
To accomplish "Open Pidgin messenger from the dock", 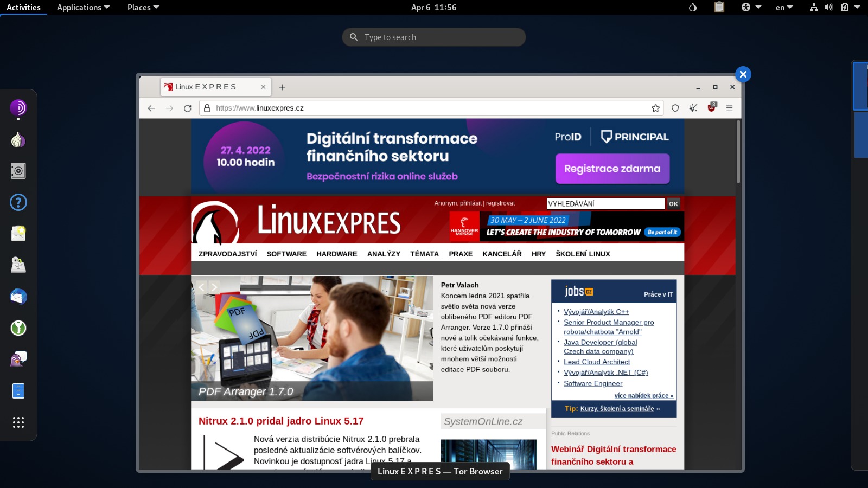I will tap(18, 359).
